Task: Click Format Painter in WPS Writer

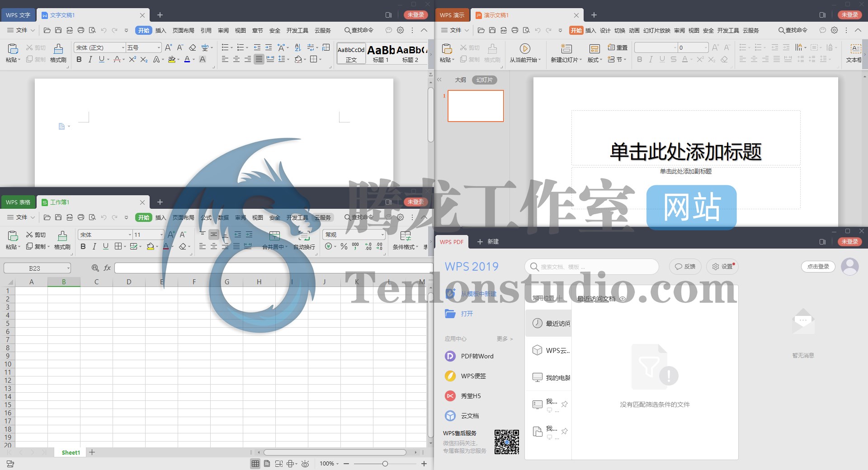Action: [x=58, y=53]
